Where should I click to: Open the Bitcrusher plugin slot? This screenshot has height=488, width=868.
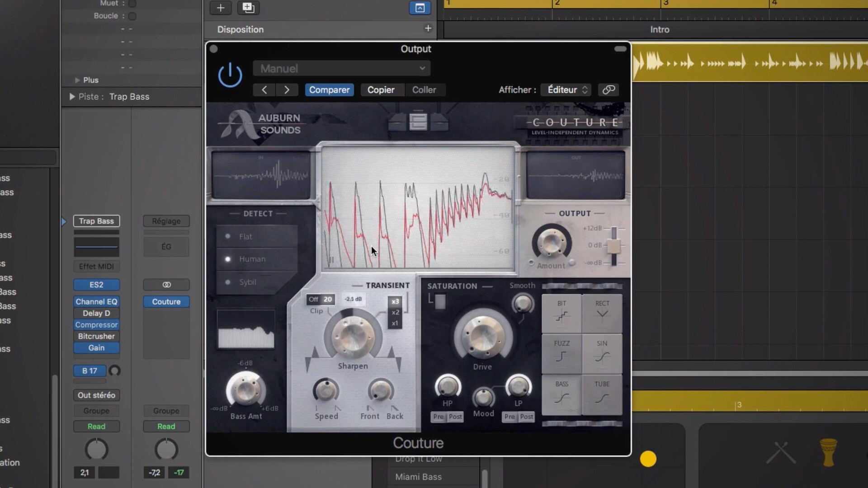[96, 336]
